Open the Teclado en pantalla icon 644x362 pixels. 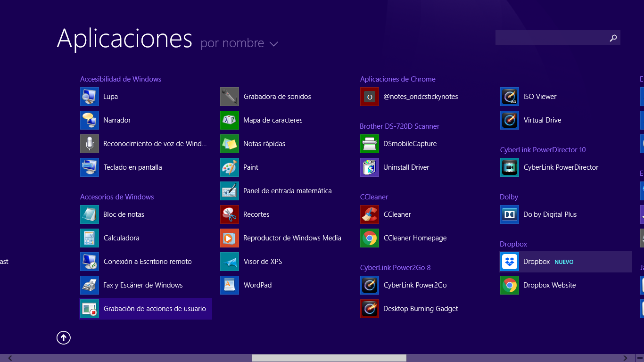90,167
